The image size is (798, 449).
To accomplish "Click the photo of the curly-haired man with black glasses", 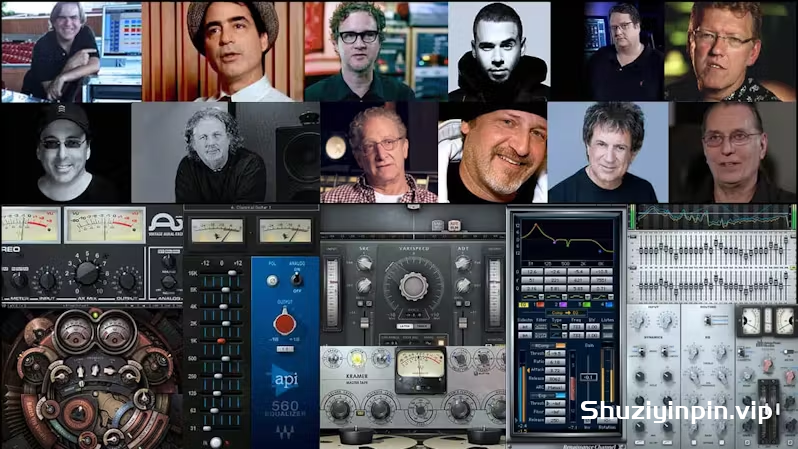I will [x=376, y=51].
